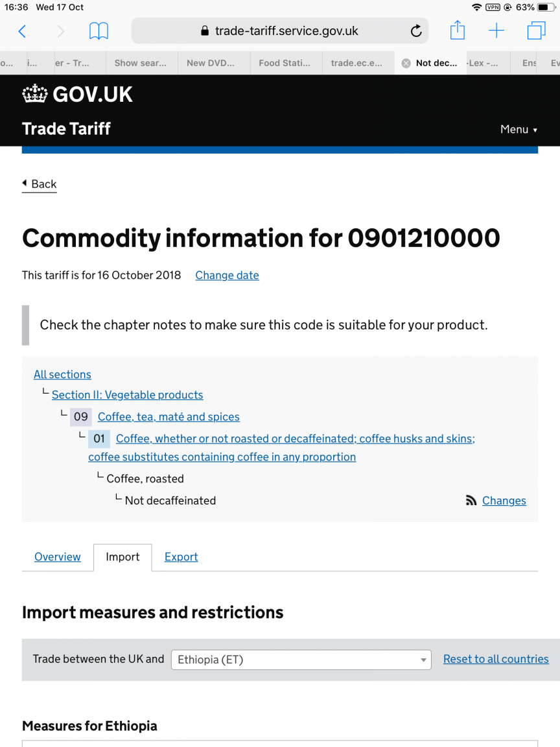
Task: Click the Changes RSS feed icon
Action: [x=471, y=500]
